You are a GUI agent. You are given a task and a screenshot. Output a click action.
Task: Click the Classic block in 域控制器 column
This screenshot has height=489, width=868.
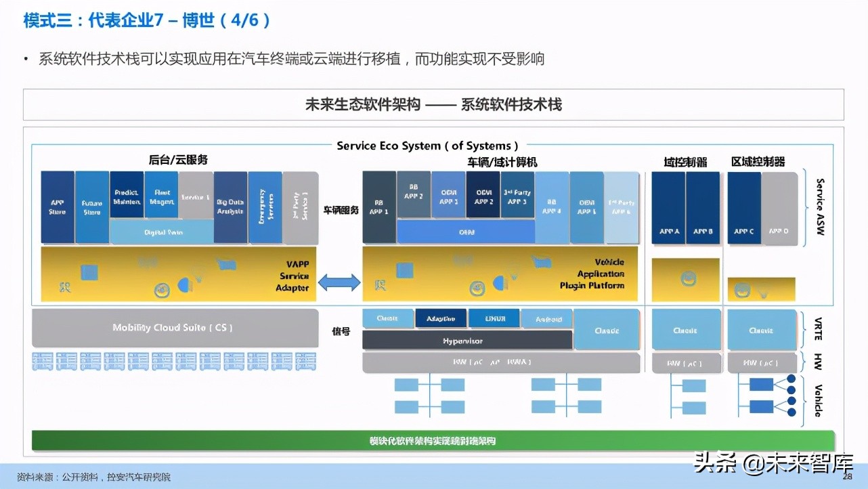[x=686, y=330]
